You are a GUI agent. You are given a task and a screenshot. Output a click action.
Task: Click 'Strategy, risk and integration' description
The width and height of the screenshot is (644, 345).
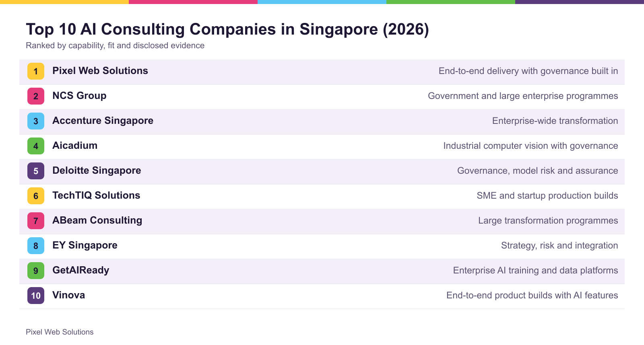(559, 246)
